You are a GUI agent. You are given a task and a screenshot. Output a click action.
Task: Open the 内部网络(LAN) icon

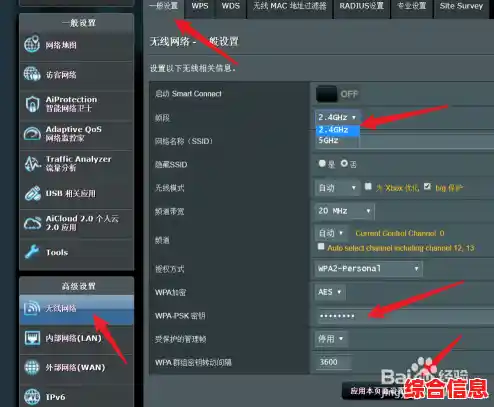tap(32, 338)
